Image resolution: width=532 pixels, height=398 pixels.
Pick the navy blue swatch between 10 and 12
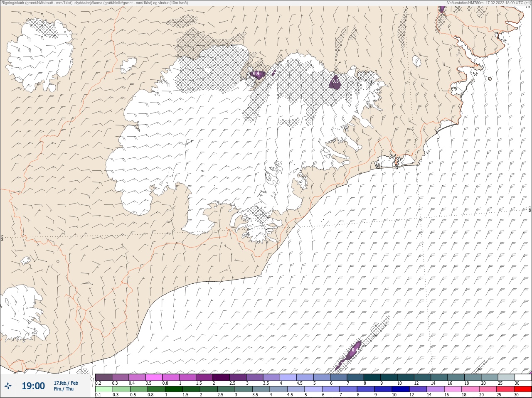pos(401,390)
